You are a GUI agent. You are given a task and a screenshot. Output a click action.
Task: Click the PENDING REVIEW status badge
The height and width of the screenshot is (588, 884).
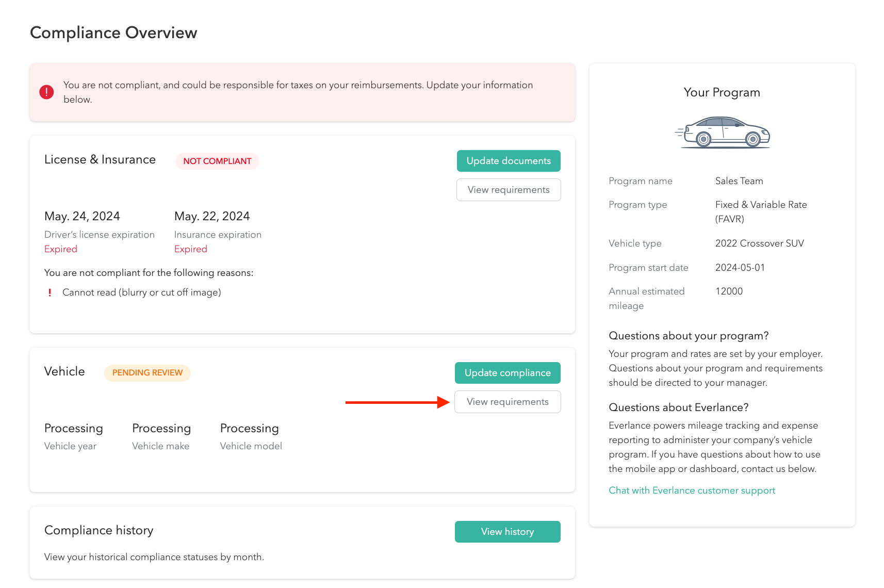tap(148, 372)
